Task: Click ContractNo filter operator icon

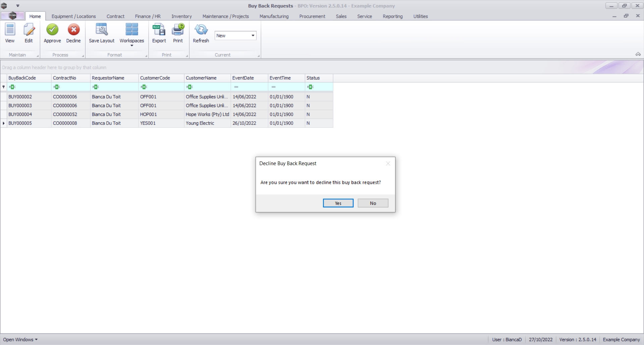Action: (57, 87)
